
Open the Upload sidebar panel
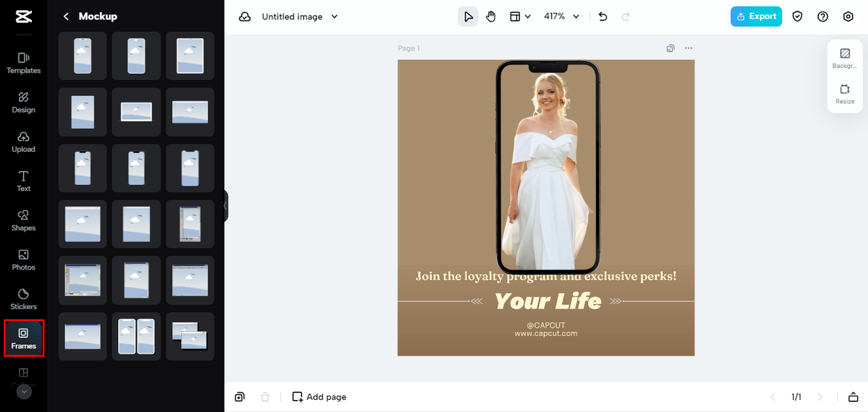click(24, 142)
